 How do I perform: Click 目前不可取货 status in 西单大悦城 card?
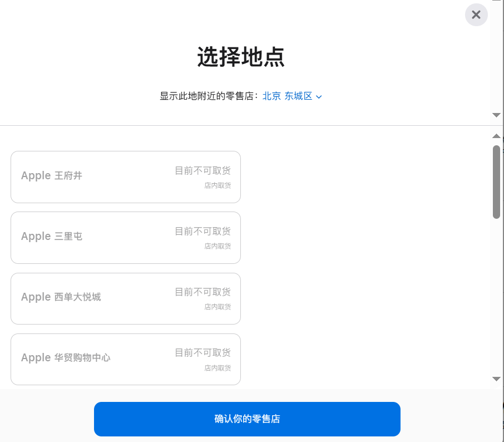click(202, 292)
